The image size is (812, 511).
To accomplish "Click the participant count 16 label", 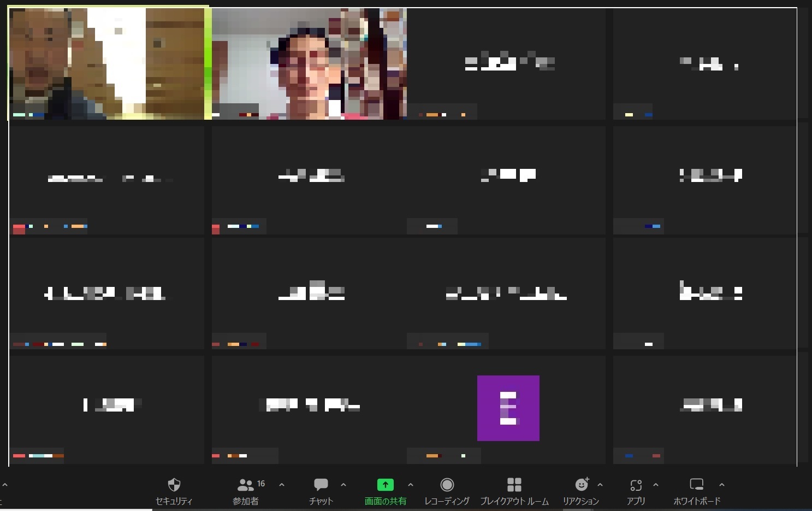I will pyautogui.click(x=261, y=484).
